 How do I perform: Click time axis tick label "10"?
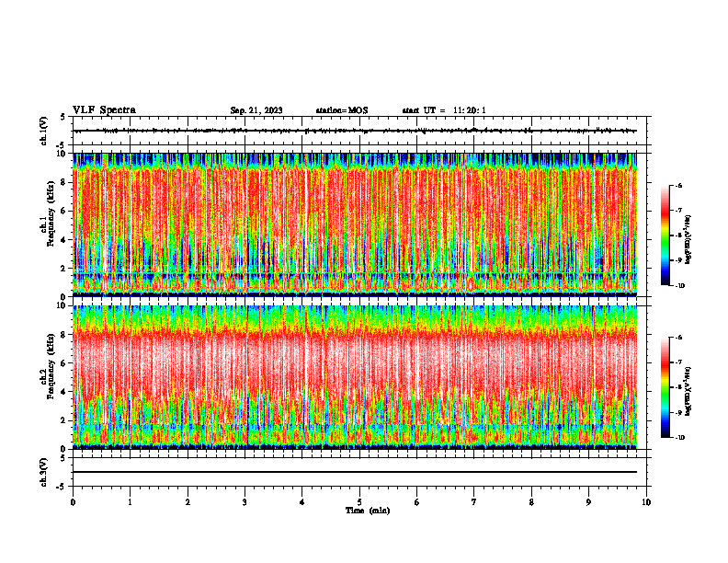coord(646,502)
